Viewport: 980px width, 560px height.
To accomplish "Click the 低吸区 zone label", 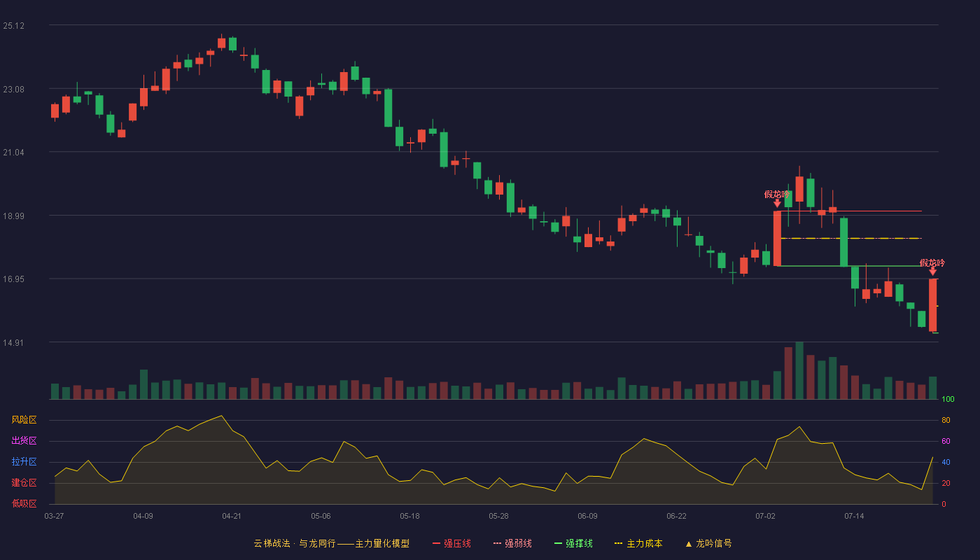I will coord(24,503).
